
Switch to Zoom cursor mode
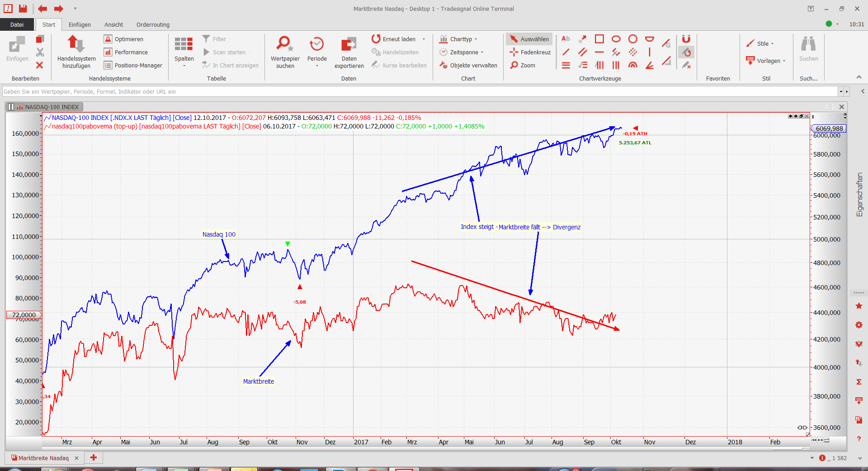pos(523,65)
